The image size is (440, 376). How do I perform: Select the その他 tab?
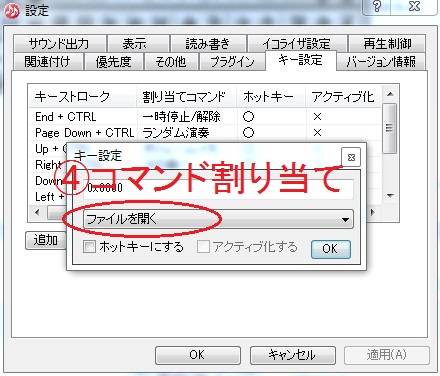tap(171, 62)
